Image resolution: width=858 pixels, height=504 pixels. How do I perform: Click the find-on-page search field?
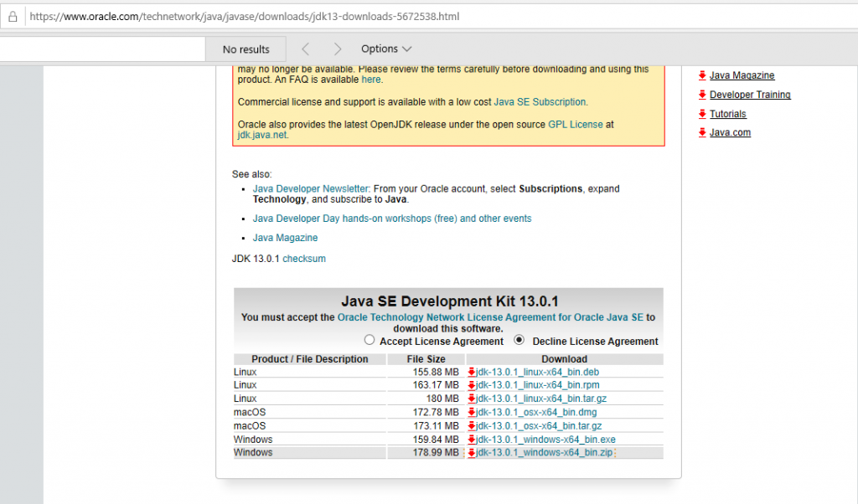[102, 49]
